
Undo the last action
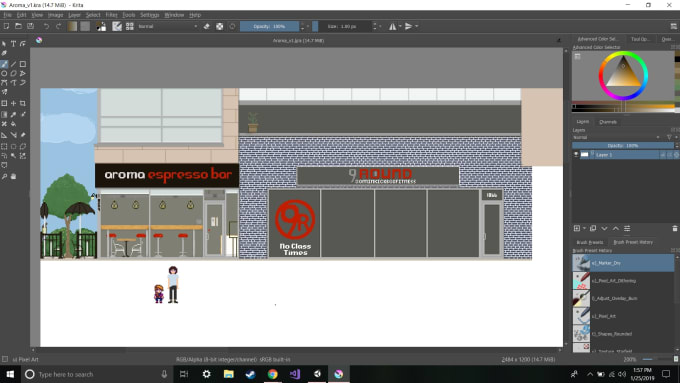[x=46, y=26]
